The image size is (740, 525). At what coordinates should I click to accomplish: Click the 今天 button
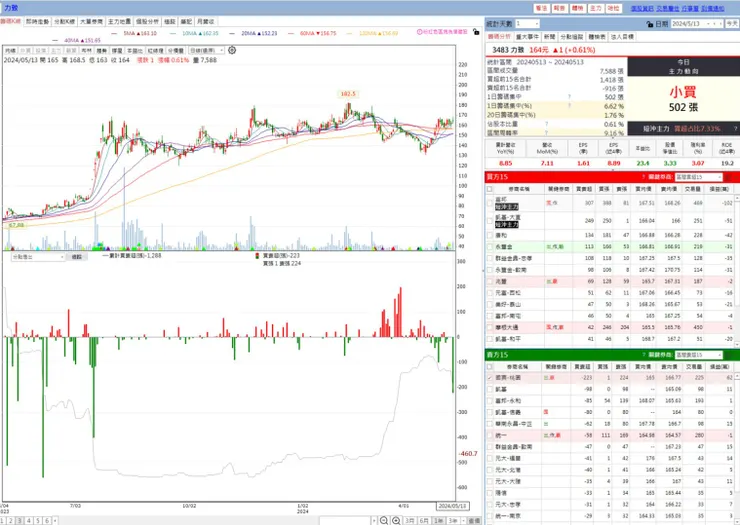coord(732,24)
